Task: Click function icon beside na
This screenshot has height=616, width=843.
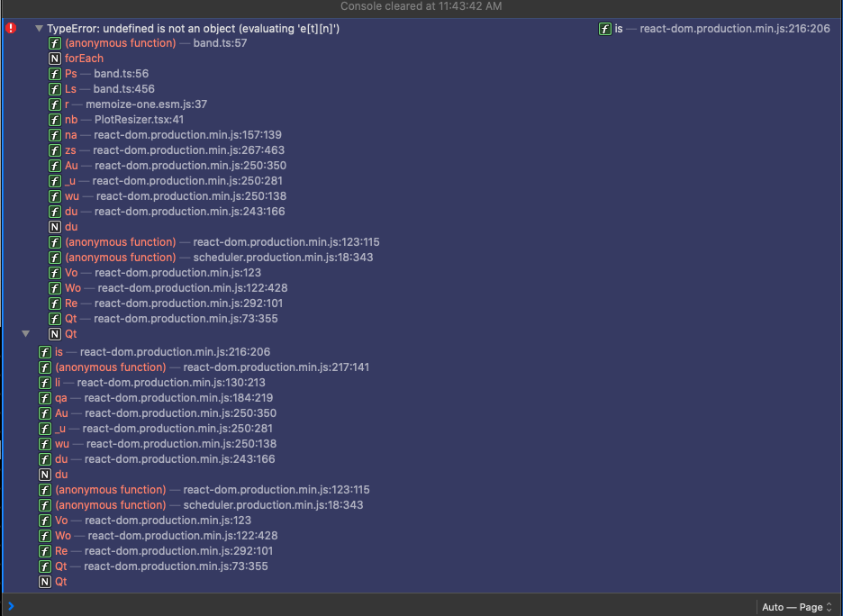Action: pyautogui.click(x=54, y=135)
